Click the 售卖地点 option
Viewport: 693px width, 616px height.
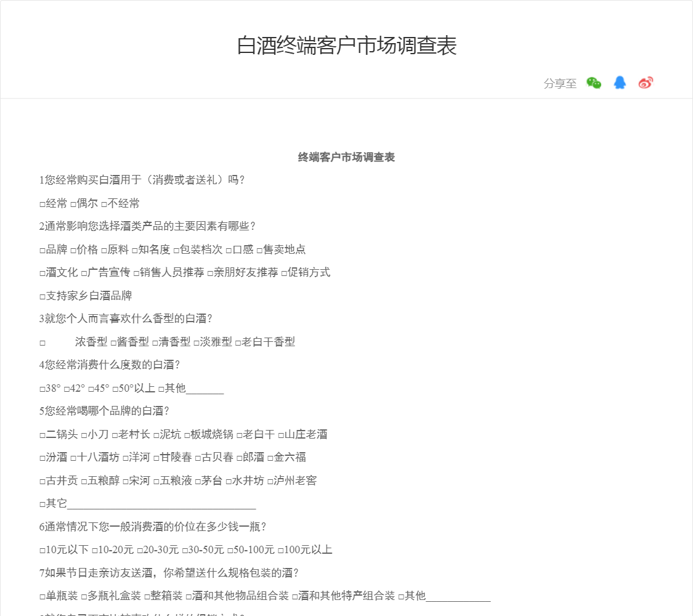tap(281, 249)
